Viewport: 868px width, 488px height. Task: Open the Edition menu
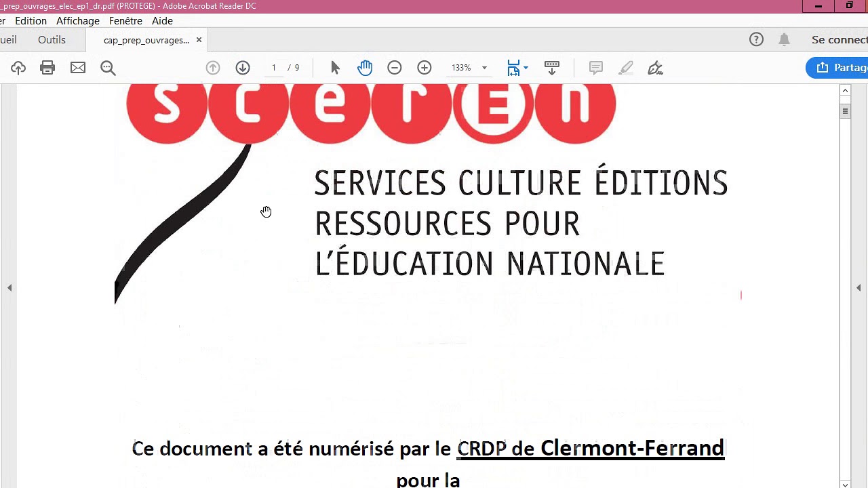point(31,21)
